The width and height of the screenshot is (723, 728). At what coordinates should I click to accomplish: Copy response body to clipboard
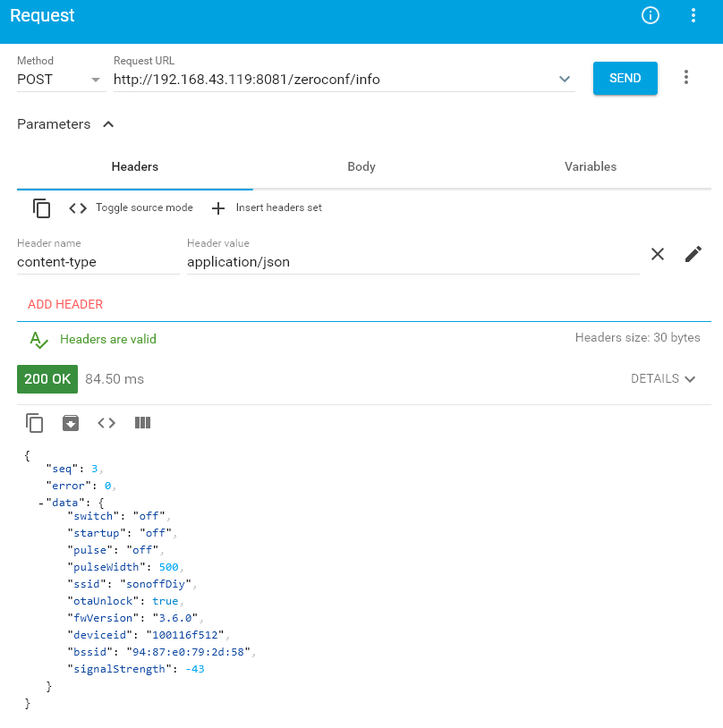35,423
